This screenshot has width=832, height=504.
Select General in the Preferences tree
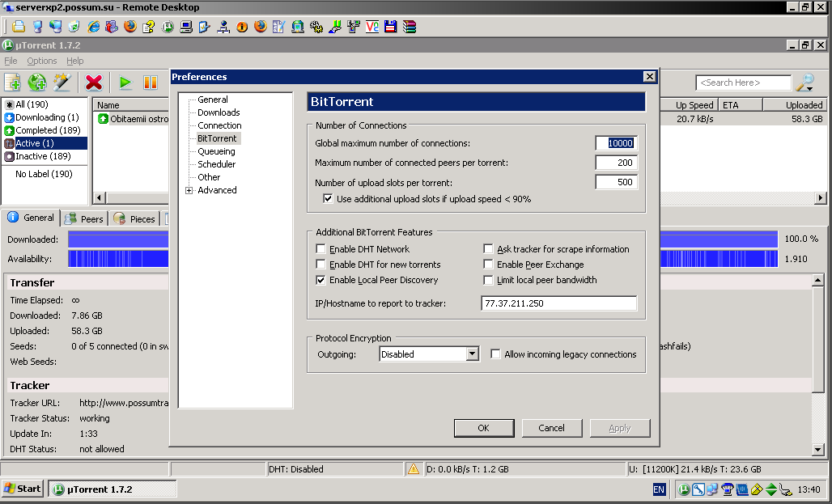213,100
